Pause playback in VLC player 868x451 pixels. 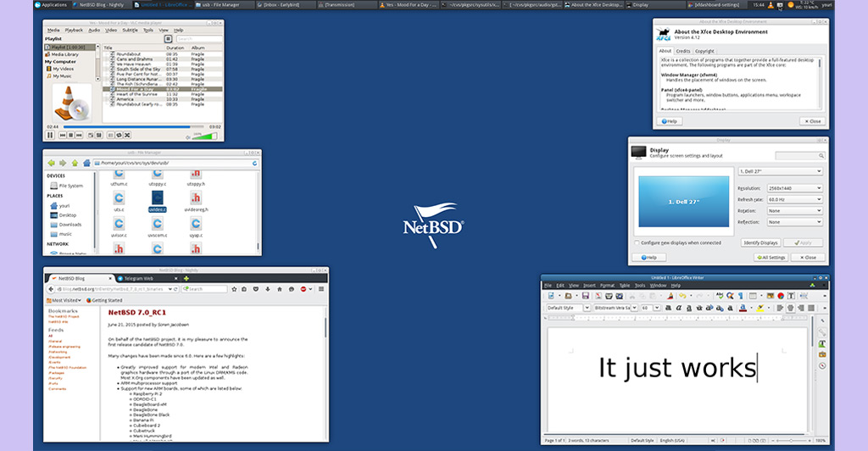[50, 135]
